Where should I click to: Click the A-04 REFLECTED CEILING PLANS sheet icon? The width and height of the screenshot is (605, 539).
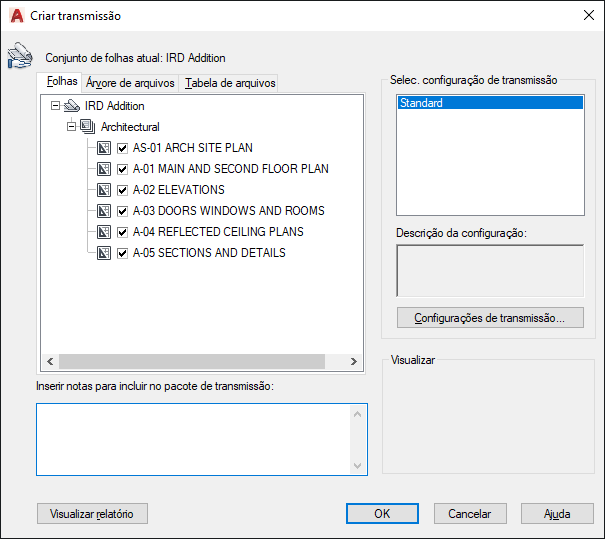pyautogui.click(x=104, y=232)
